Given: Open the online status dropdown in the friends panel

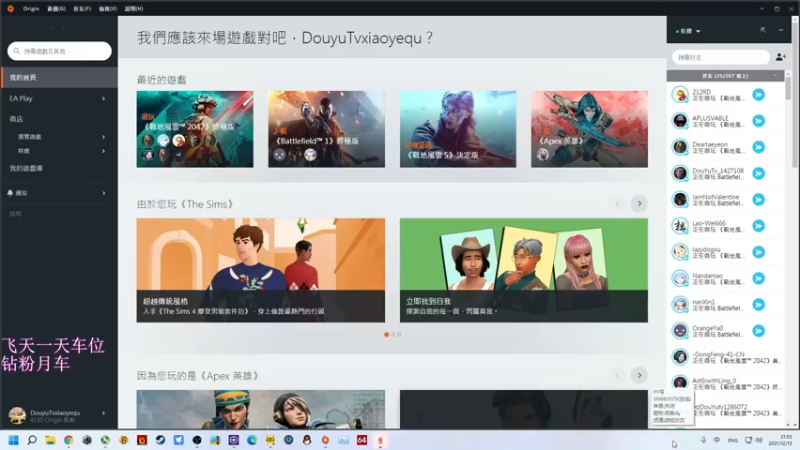Looking at the screenshot, I should pyautogui.click(x=688, y=31).
